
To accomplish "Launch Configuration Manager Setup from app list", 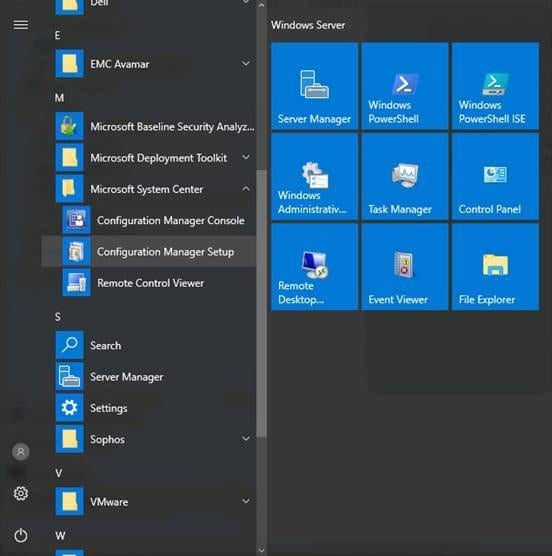I will pyautogui.click(x=149, y=252).
